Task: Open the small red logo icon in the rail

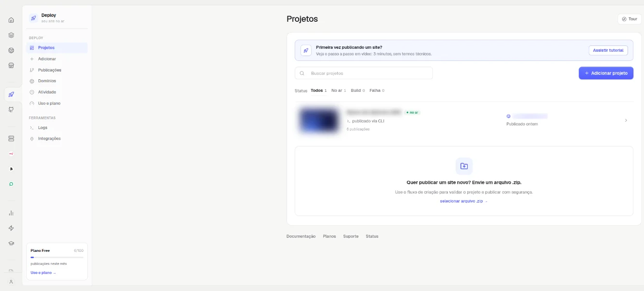Action: (x=11, y=154)
